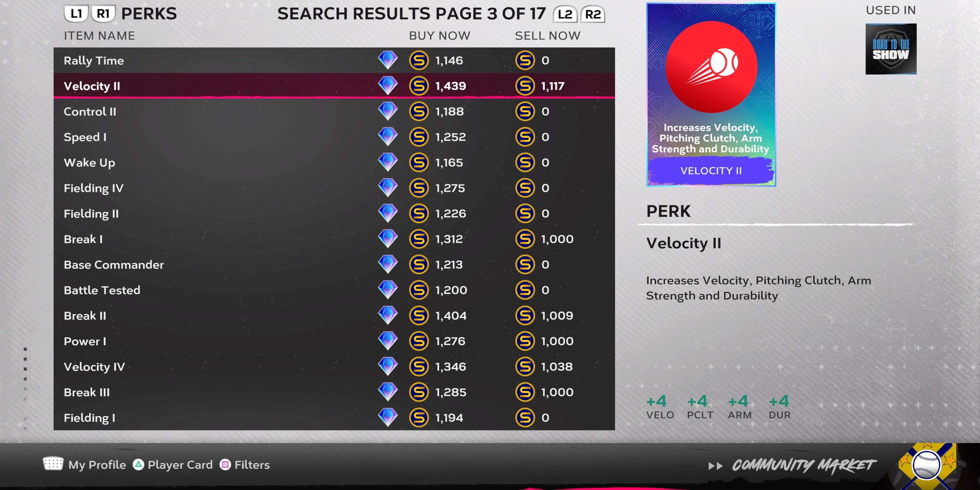Click the Stubs currency icon on Power I
Image resolution: width=980 pixels, height=490 pixels.
[x=416, y=341]
